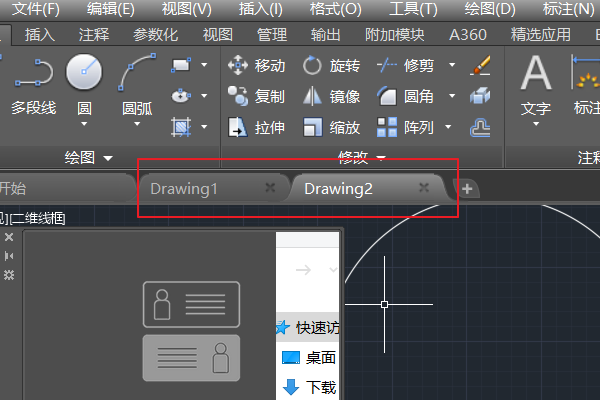The width and height of the screenshot is (600, 400).
Task: Click the palette properties gear icon
Action: click(x=9, y=275)
